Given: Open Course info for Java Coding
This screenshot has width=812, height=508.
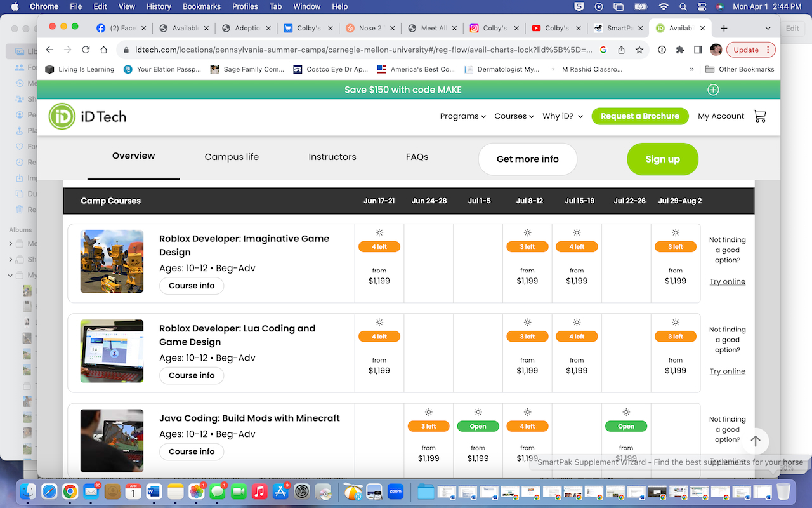Looking at the screenshot, I should pos(192,451).
